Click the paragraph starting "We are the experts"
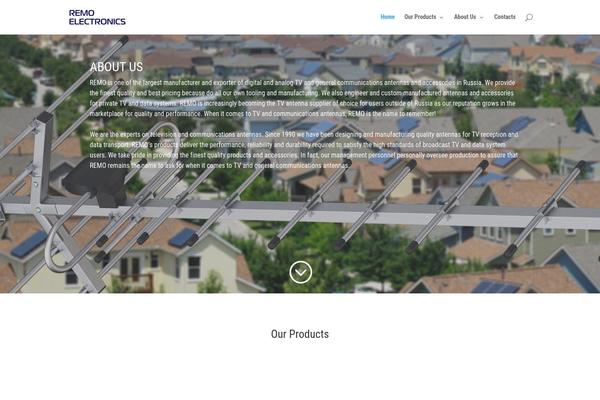The height and width of the screenshot is (400, 600). [304, 150]
